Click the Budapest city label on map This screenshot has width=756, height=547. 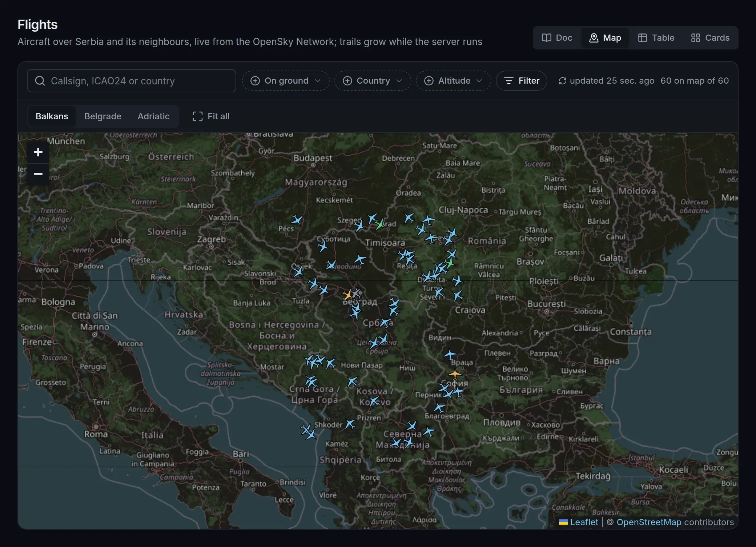pos(313,158)
